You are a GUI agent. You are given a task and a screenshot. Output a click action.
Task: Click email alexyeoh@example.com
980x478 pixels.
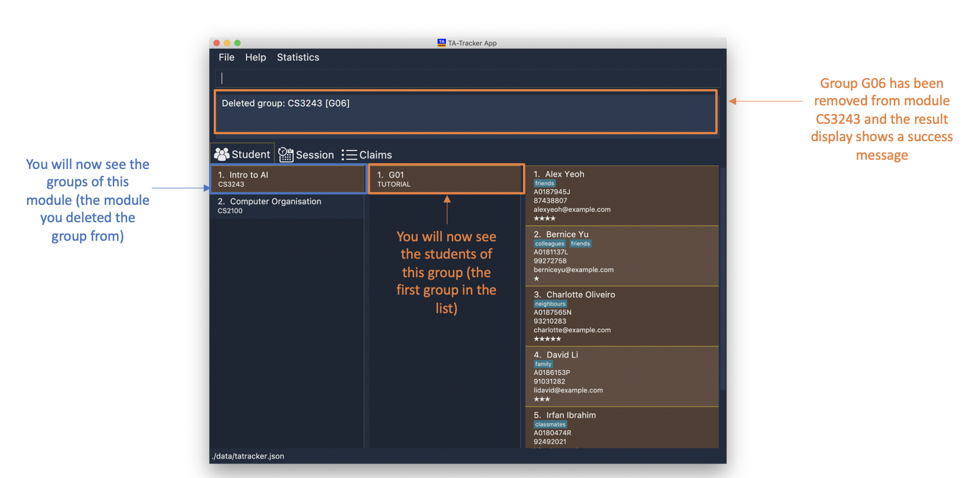pyautogui.click(x=572, y=209)
